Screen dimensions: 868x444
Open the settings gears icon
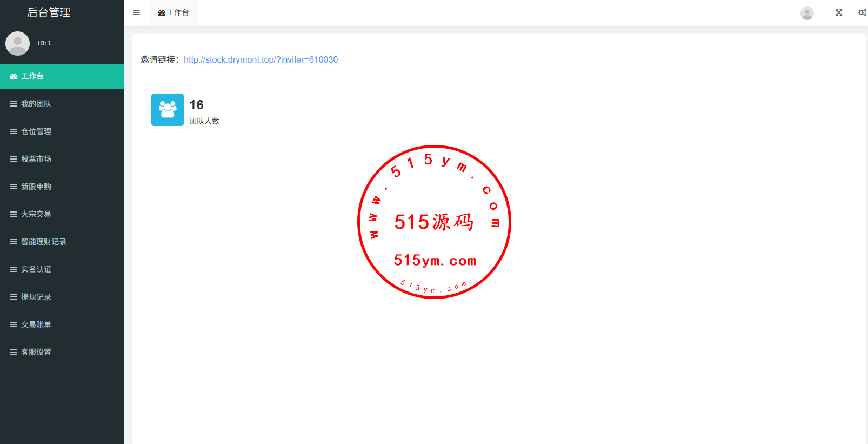coord(862,12)
